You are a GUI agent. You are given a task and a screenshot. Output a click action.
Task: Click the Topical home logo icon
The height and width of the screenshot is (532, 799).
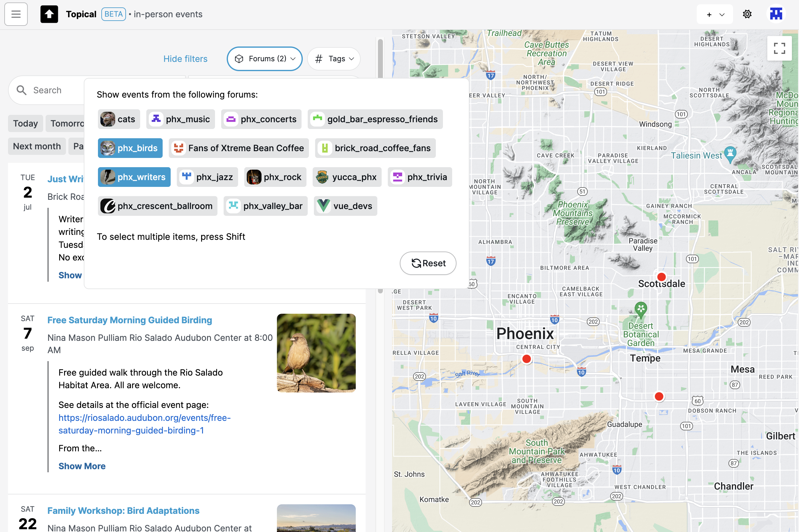49,14
